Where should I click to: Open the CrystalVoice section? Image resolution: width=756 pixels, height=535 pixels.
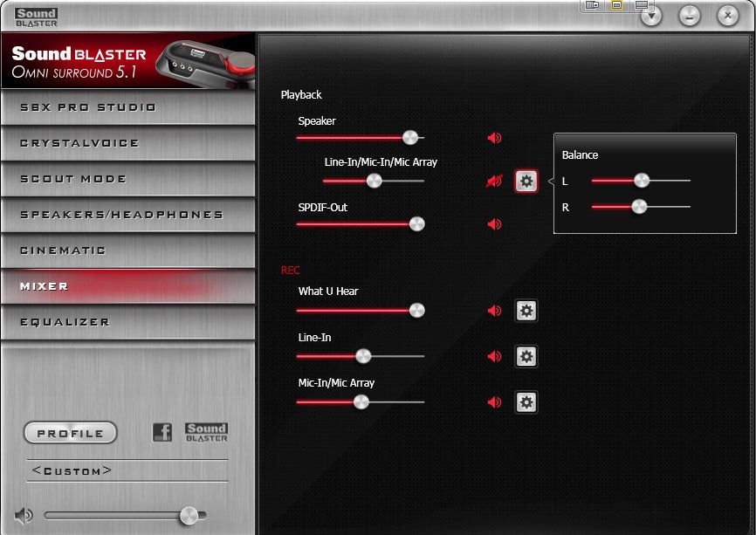127,143
